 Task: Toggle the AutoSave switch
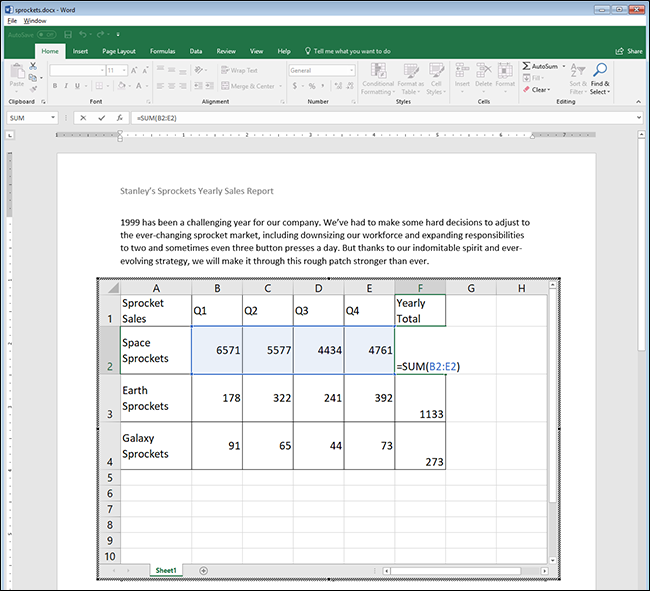point(44,35)
